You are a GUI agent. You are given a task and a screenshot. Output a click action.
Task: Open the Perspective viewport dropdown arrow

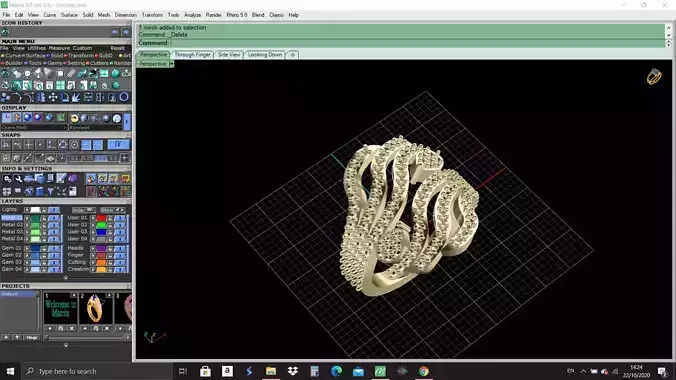pos(171,64)
